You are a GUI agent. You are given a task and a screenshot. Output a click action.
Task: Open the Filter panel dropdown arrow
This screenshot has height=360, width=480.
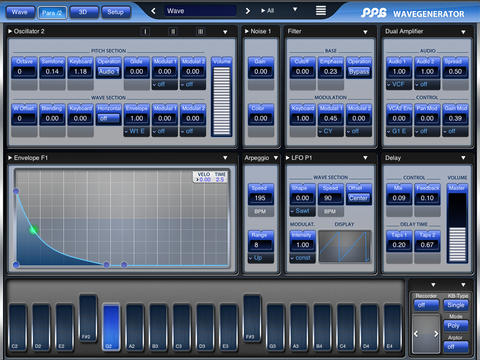(365, 32)
